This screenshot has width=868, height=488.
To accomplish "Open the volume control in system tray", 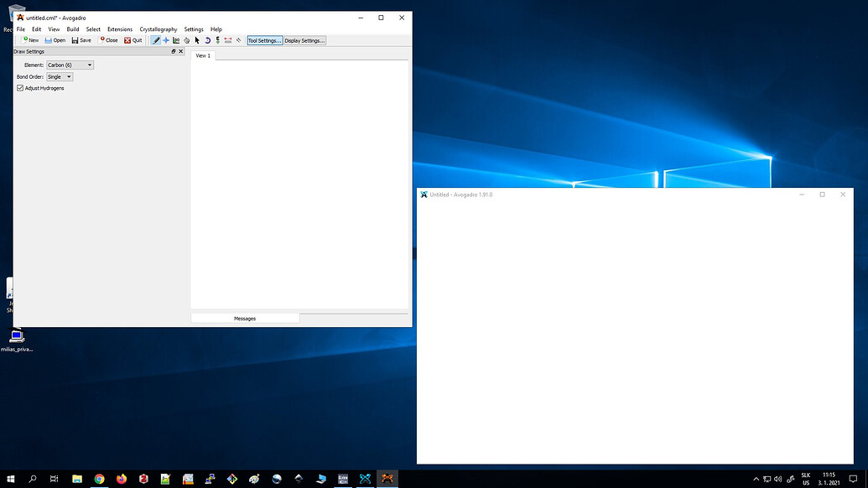I will [x=778, y=479].
